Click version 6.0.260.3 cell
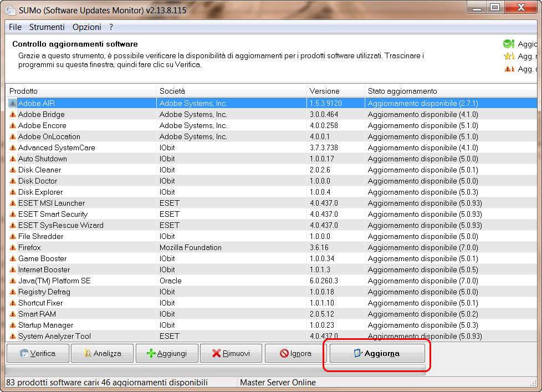This screenshot has width=542, height=392. (x=324, y=281)
